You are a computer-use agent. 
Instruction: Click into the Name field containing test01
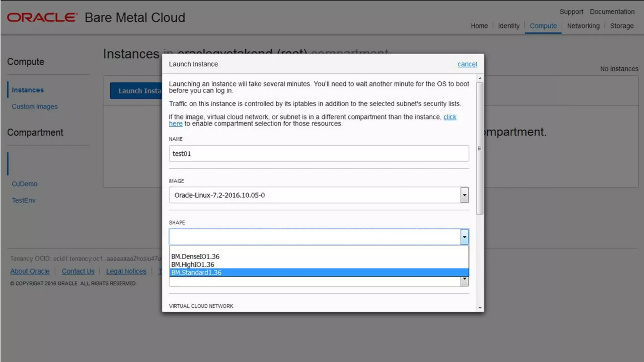click(x=319, y=154)
